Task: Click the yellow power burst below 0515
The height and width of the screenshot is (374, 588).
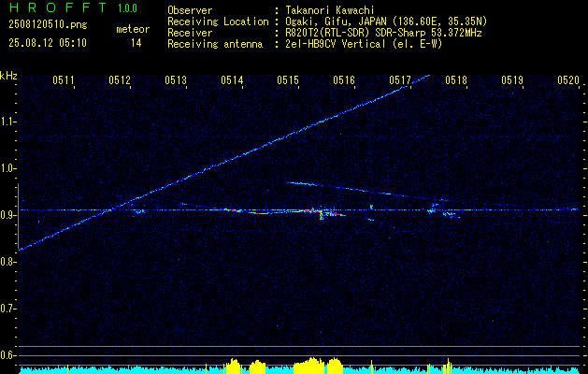Action: (x=308, y=366)
